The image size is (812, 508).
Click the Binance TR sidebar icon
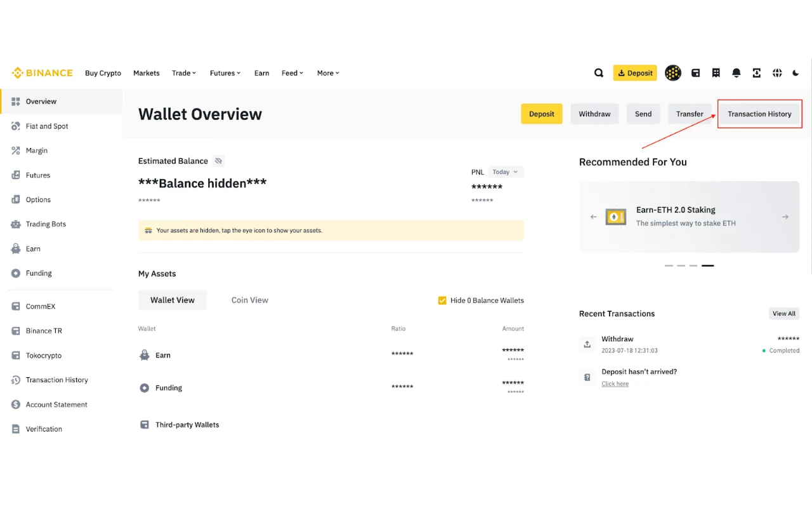(x=16, y=331)
